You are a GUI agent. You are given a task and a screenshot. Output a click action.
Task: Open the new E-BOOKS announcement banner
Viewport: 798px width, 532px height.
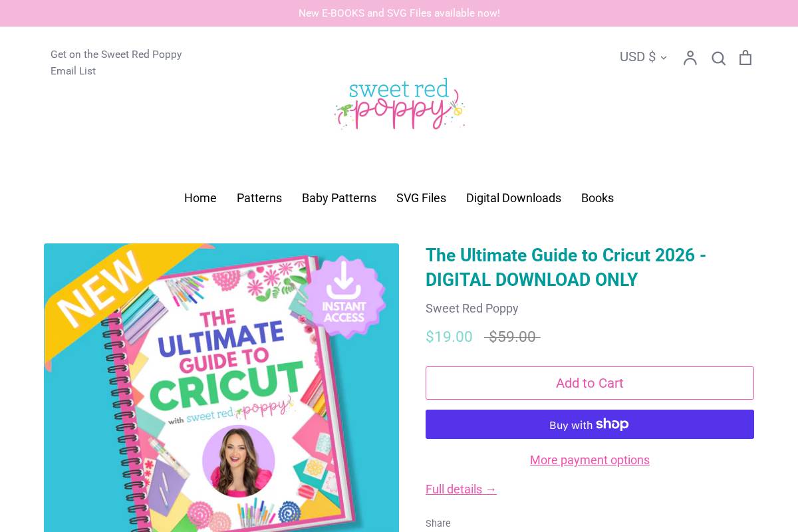tap(399, 13)
